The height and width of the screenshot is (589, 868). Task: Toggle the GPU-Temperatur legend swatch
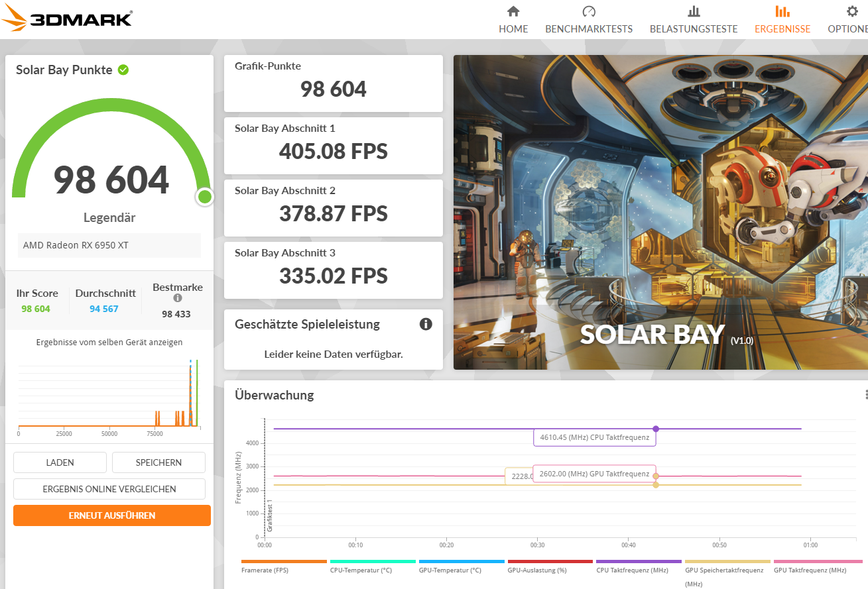coord(462,561)
